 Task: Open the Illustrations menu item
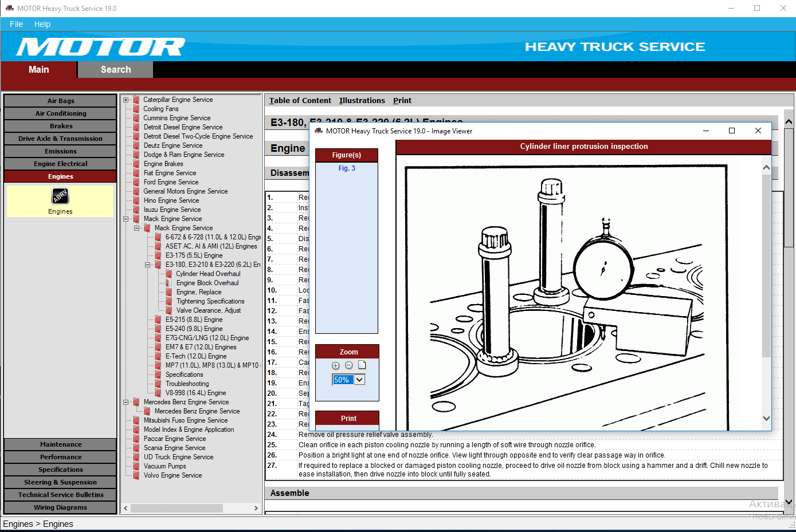click(362, 100)
